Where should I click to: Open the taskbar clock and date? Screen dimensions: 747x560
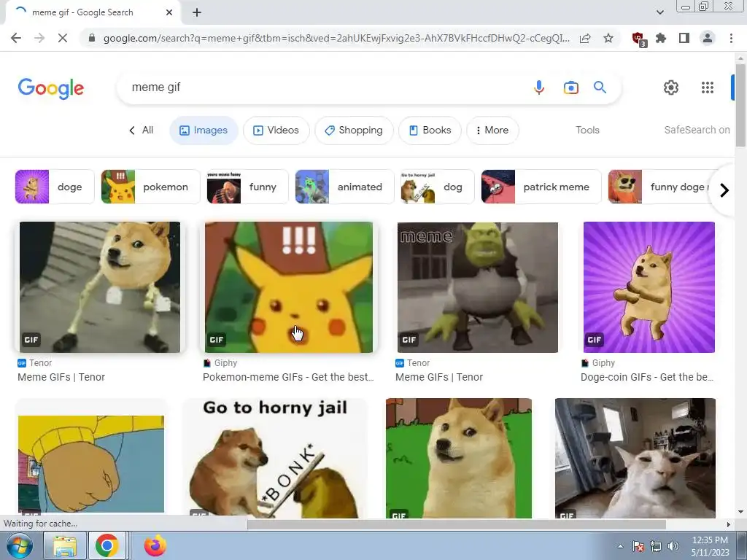[710, 546]
